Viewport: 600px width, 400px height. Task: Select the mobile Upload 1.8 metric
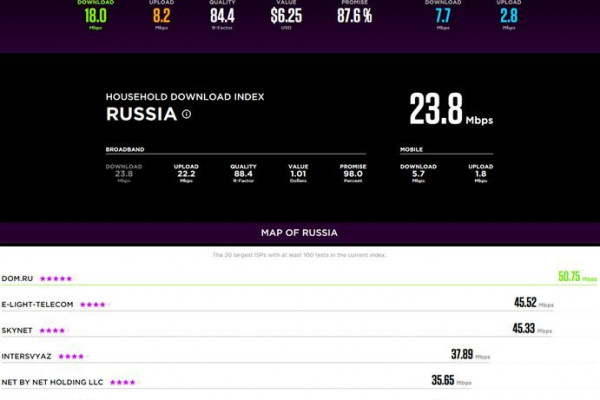pos(480,173)
